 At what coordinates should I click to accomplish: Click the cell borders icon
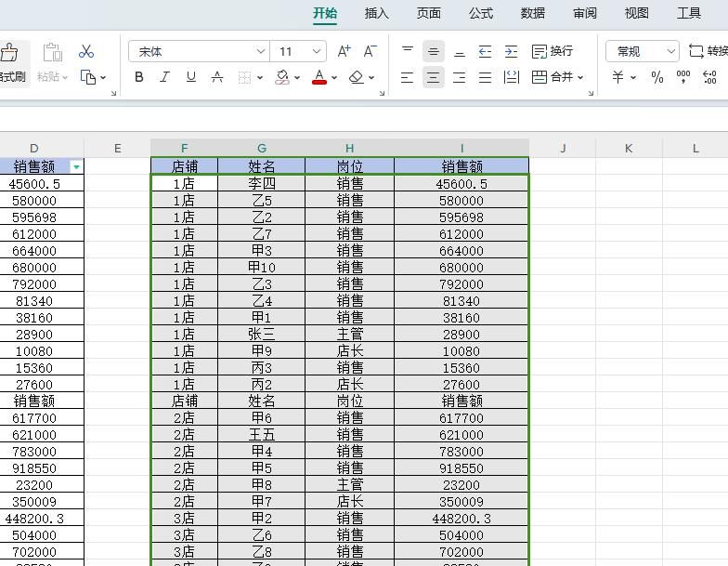[244, 78]
